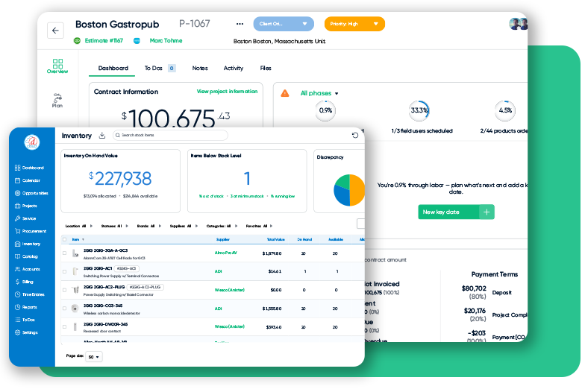Open Settings in the blue sidebar
The width and height of the screenshot is (582, 392).
26,332
